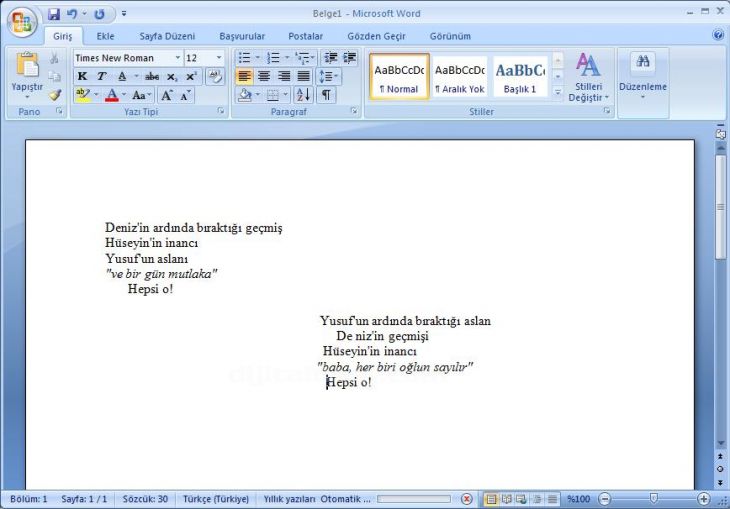Select the Format Painter brush

click(54, 95)
